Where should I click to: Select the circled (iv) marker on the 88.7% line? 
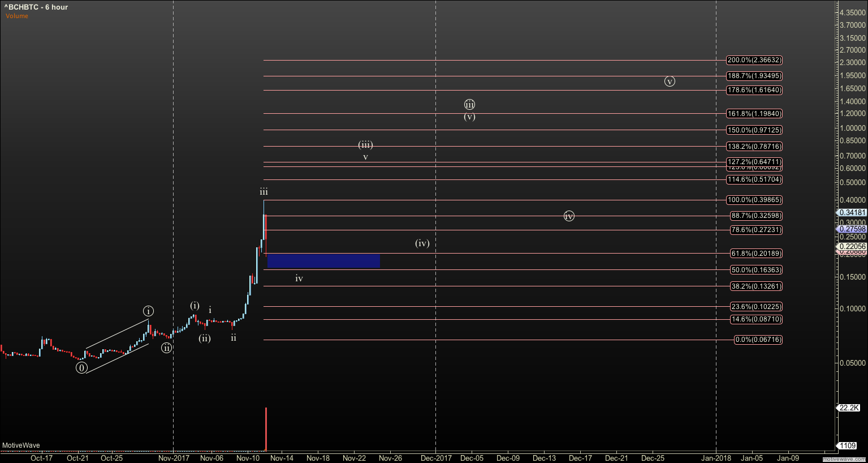569,216
